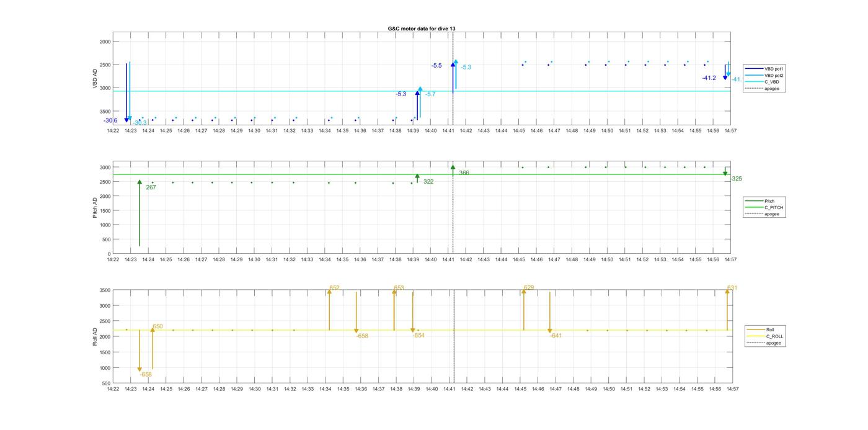Click the "629" roll data label

click(529, 288)
